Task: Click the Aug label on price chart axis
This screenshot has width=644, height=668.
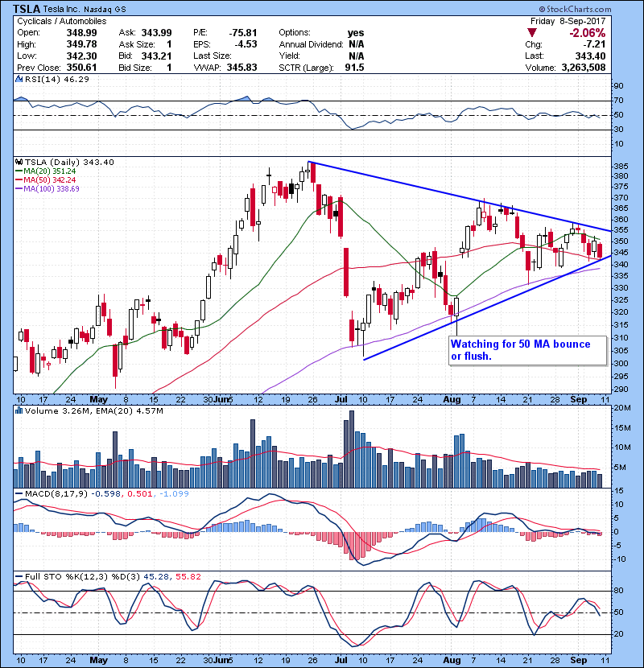Action: [x=452, y=400]
